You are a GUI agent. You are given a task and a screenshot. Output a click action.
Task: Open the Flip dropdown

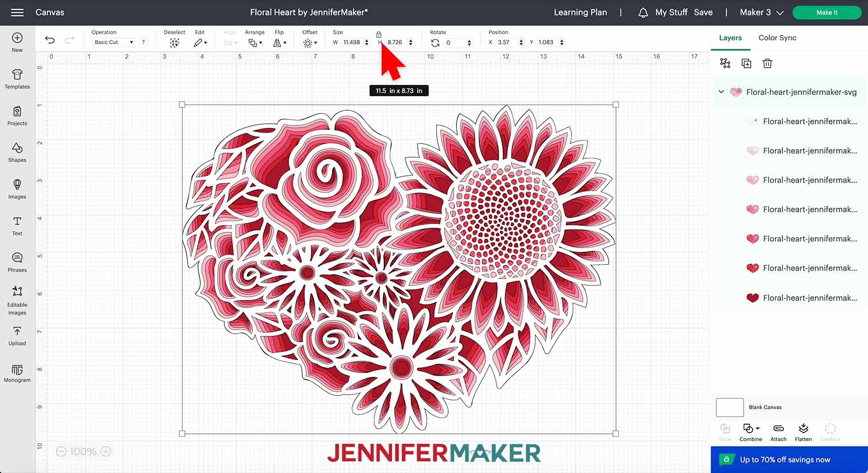pyautogui.click(x=279, y=43)
